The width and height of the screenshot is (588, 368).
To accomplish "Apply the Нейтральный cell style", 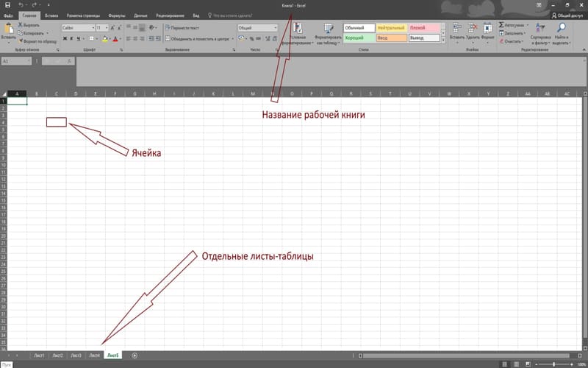I will [x=392, y=28].
